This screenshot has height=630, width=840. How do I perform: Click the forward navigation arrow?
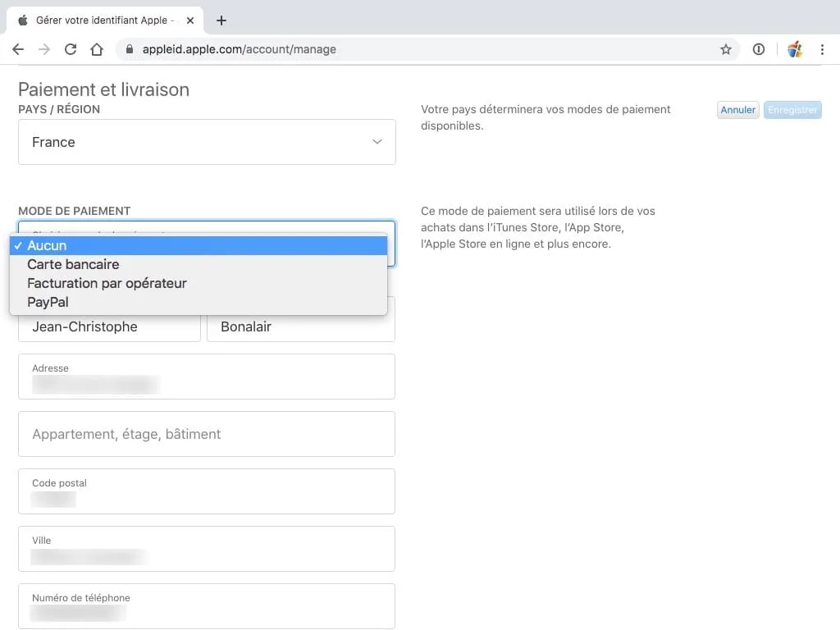pyautogui.click(x=44, y=49)
